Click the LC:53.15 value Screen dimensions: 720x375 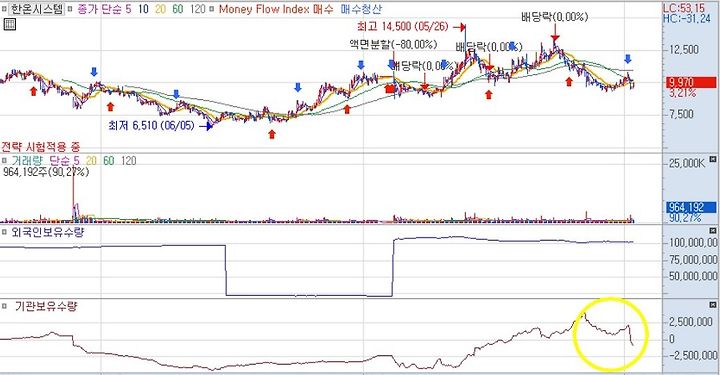click(684, 8)
